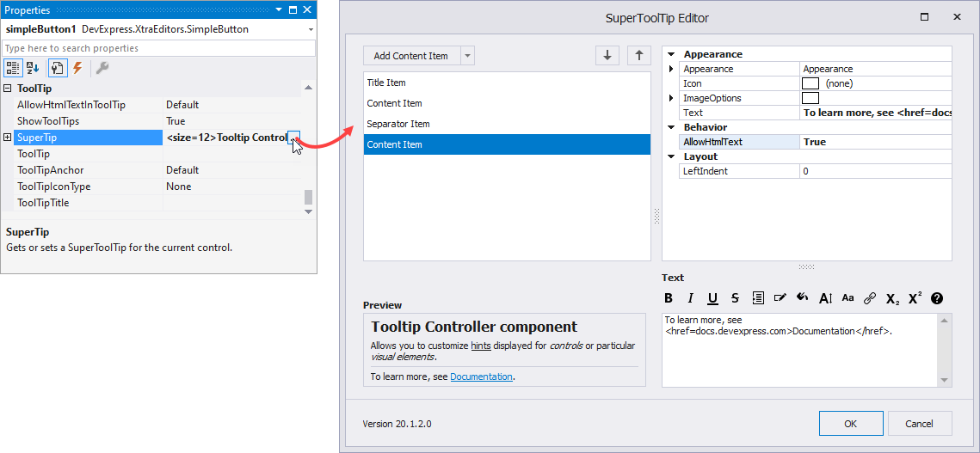Image resolution: width=980 pixels, height=453 pixels.
Task: Collapse the Appearance category in editor grid
Action: [671, 54]
